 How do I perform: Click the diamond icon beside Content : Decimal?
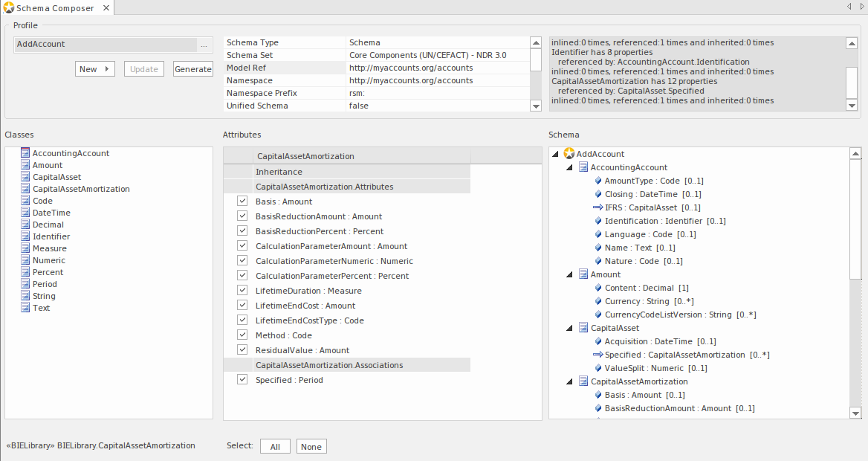[598, 288]
